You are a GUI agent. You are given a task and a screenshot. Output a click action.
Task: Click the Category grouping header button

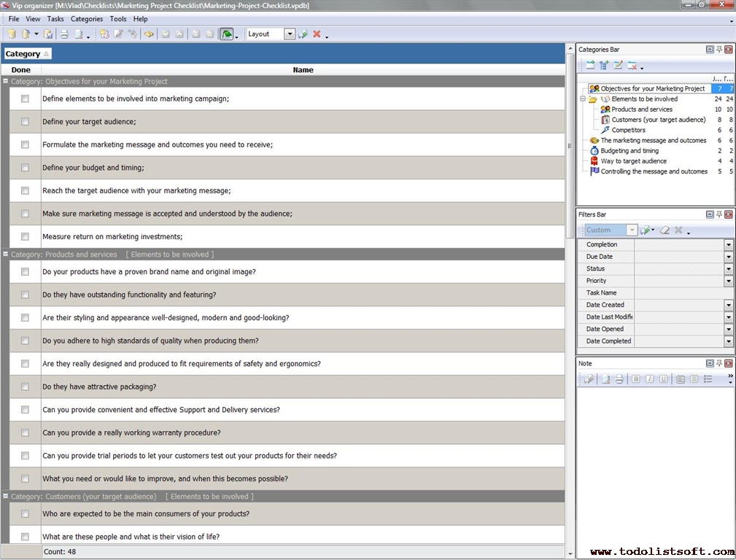pyautogui.click(x=27, y=54)
